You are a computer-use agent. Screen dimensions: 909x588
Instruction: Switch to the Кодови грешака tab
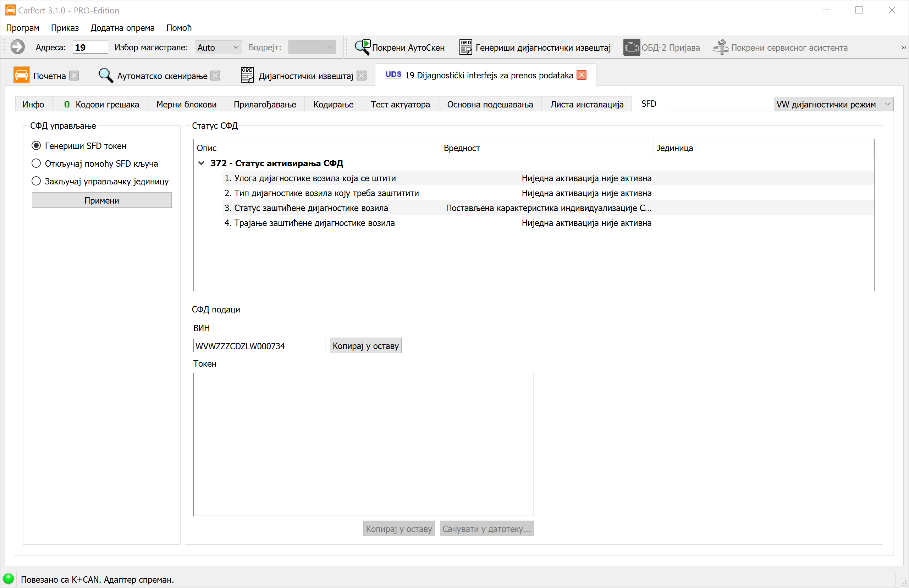[x=101, y=104]
